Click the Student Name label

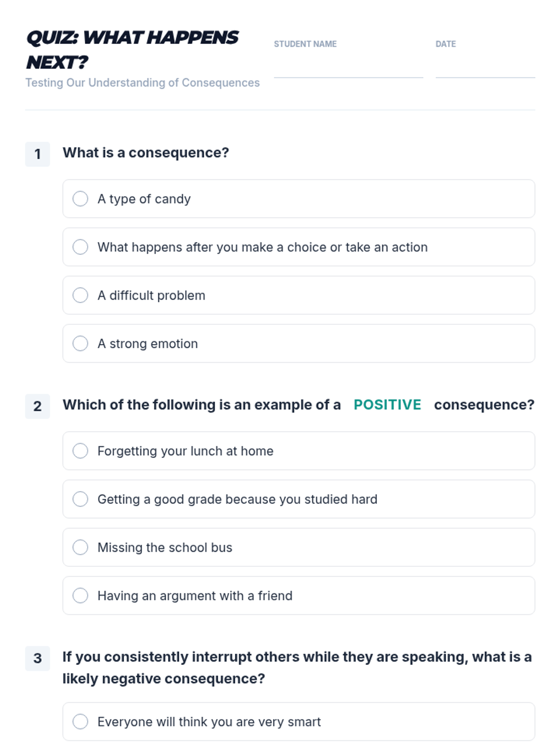pyautogui.click(x=305, y=44)
